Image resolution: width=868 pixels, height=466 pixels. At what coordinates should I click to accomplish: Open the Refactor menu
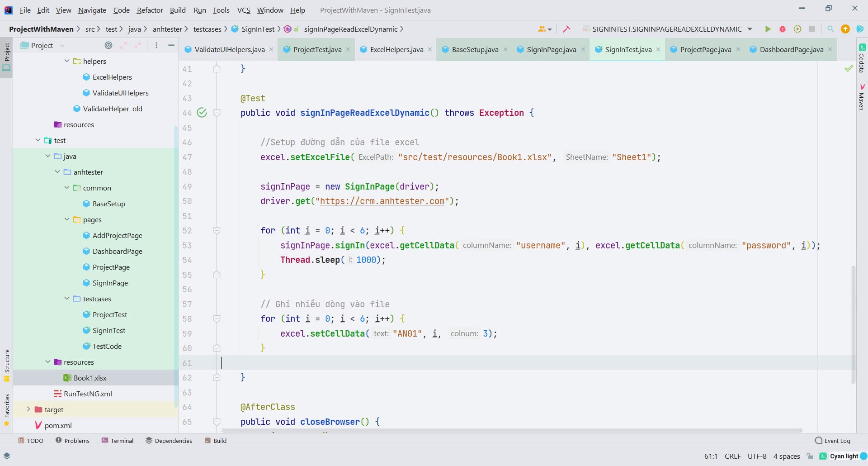tap(150, 10)
